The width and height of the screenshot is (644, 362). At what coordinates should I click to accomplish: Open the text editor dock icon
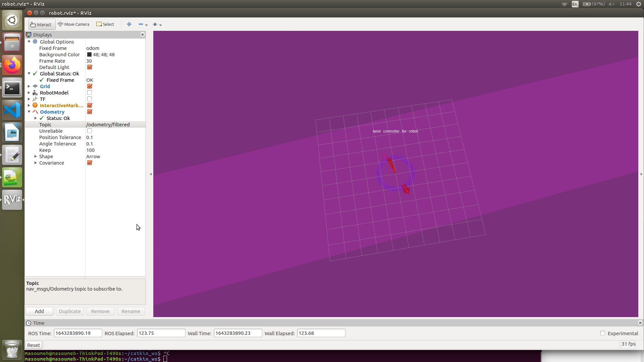coord(12,155)
